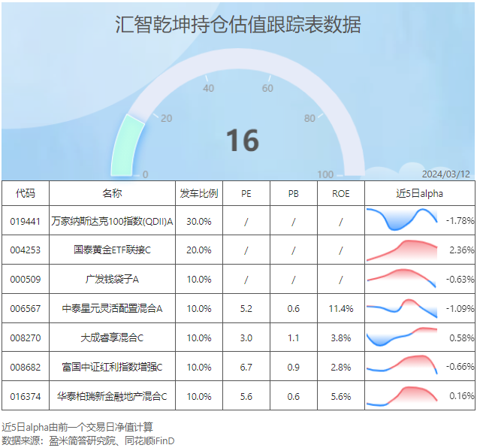
Task: Click fund code 016374
Action: (x=26, y=397)
